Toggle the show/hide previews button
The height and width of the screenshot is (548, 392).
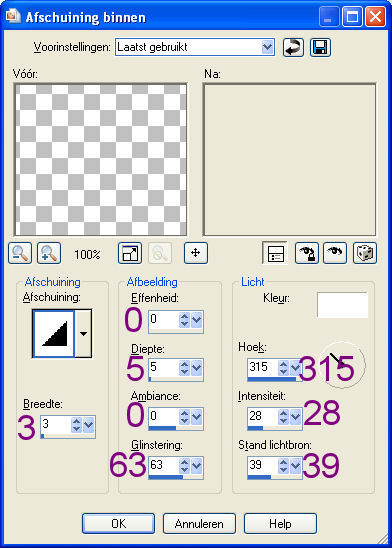point(275,253)
